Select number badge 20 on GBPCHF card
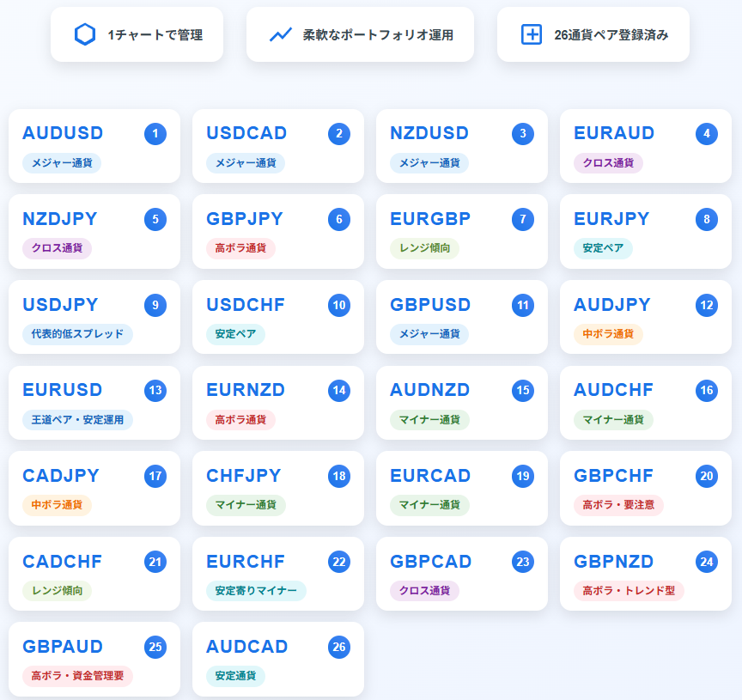 707,477
